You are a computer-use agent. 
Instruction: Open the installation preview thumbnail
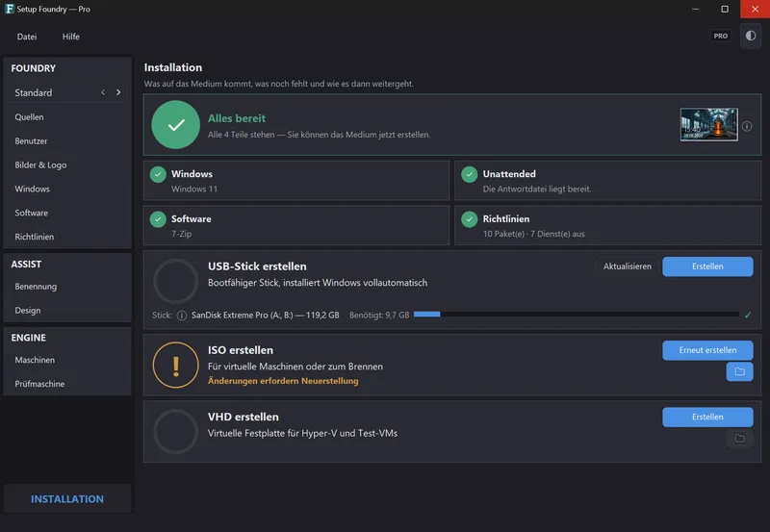[708, 125]
